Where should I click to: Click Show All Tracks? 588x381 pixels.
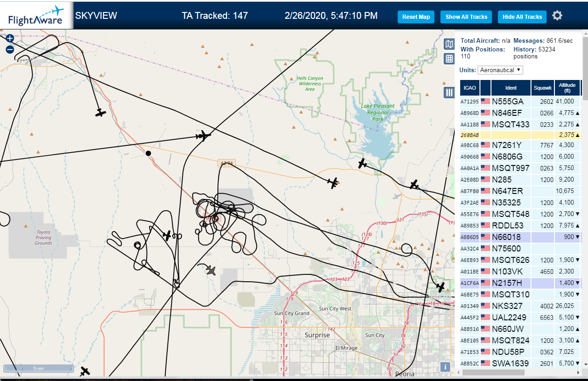[466, 17]
